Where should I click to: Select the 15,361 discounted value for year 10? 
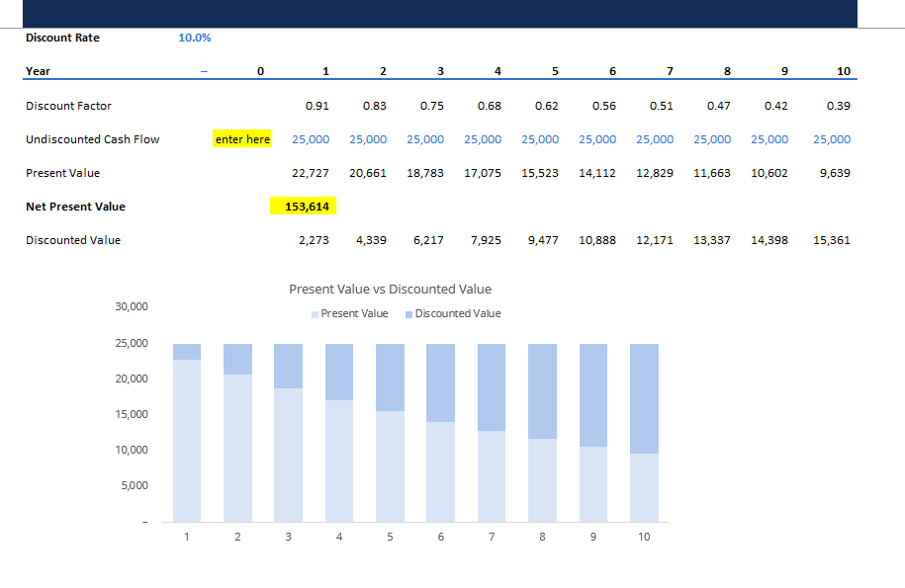[x=830, y=239]
